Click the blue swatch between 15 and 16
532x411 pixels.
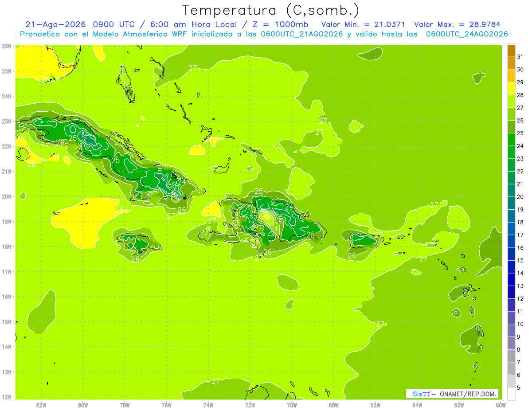511,254
